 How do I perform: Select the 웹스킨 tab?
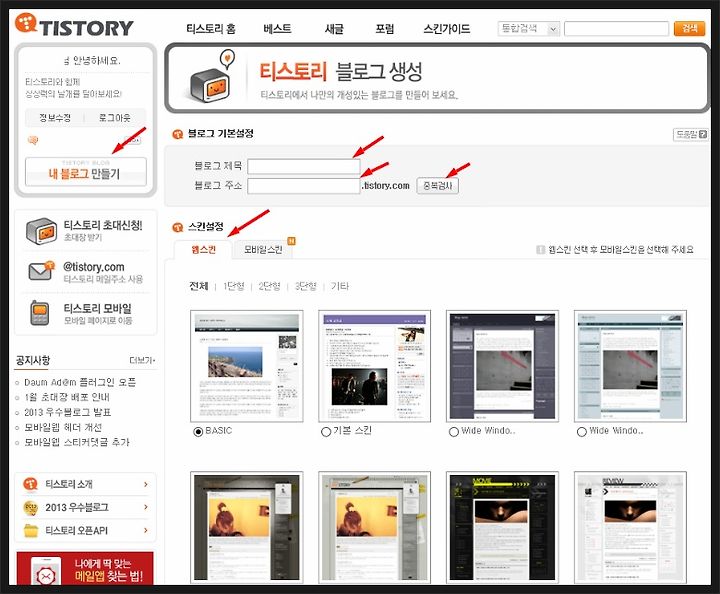click(x=203, y=250)
